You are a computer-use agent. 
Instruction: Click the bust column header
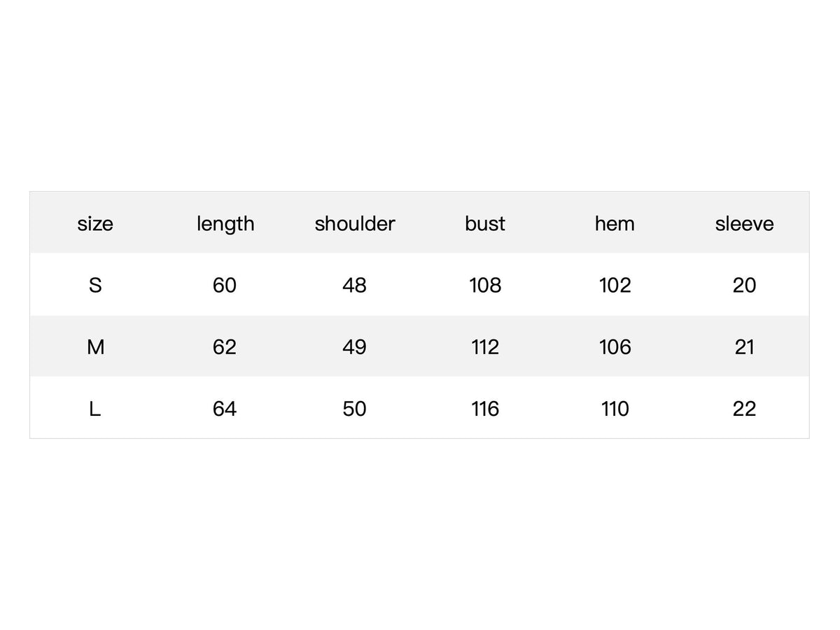click(x=485, y=224)
